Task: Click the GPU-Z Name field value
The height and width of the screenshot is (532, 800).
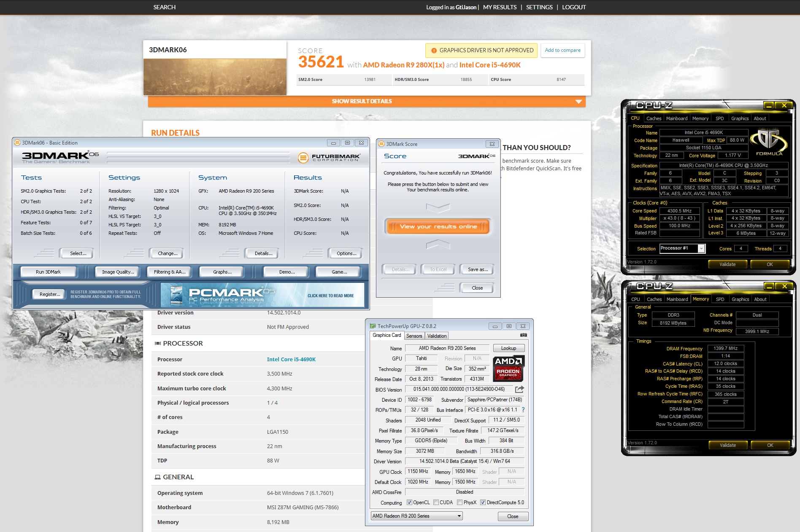Action: (447, 348)
